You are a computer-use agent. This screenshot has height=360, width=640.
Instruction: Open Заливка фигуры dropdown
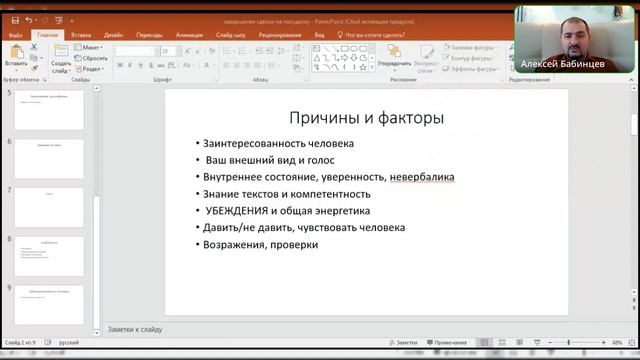tap(470, 47)
